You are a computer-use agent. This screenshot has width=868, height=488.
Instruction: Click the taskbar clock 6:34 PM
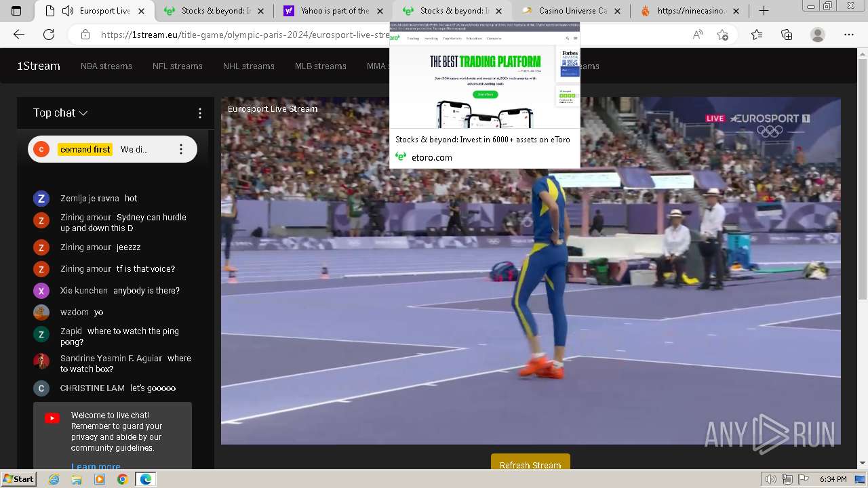833,479
